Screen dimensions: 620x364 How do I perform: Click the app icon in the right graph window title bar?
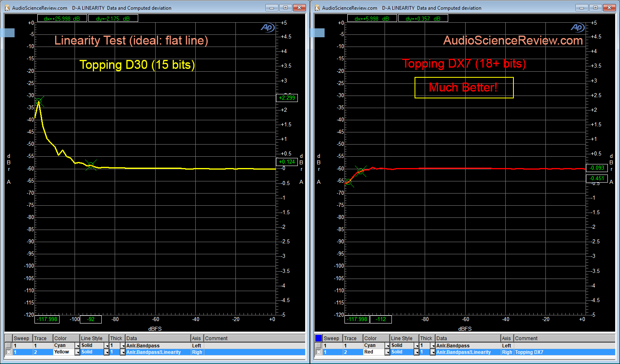click(x=317, y=8)
